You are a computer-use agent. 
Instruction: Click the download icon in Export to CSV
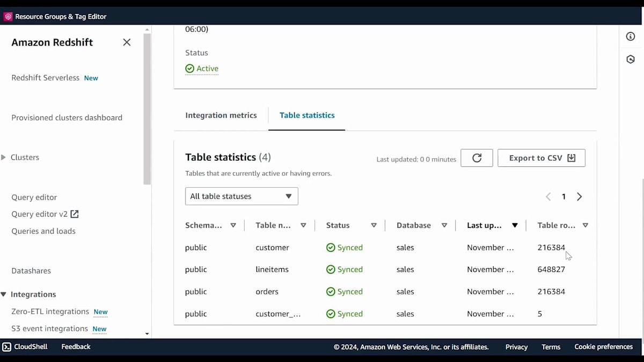click(572, 158)
